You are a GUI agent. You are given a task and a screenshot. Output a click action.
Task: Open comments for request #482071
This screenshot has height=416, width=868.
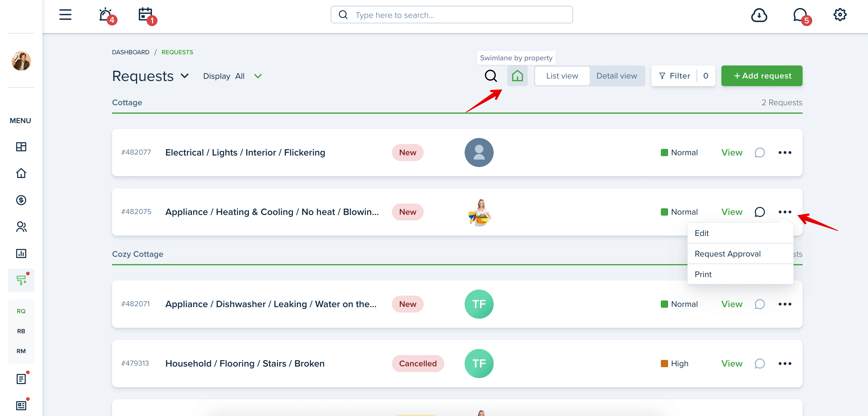click(x=760, y=304)
